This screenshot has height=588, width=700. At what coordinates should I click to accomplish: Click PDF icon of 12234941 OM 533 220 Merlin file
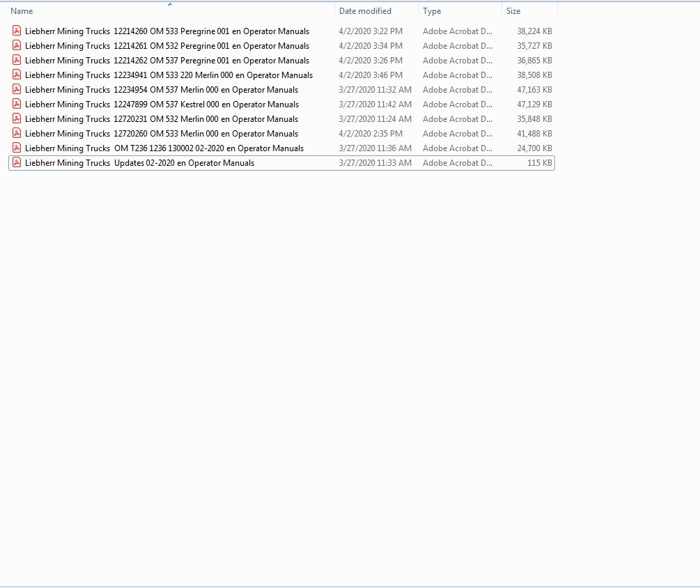pyautogui.click(x=17, y=75)
